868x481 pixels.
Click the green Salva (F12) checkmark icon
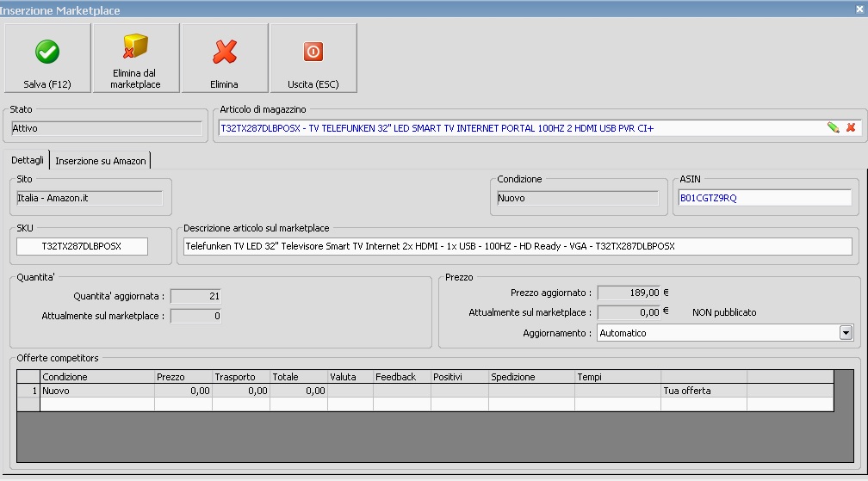(47, 52)
